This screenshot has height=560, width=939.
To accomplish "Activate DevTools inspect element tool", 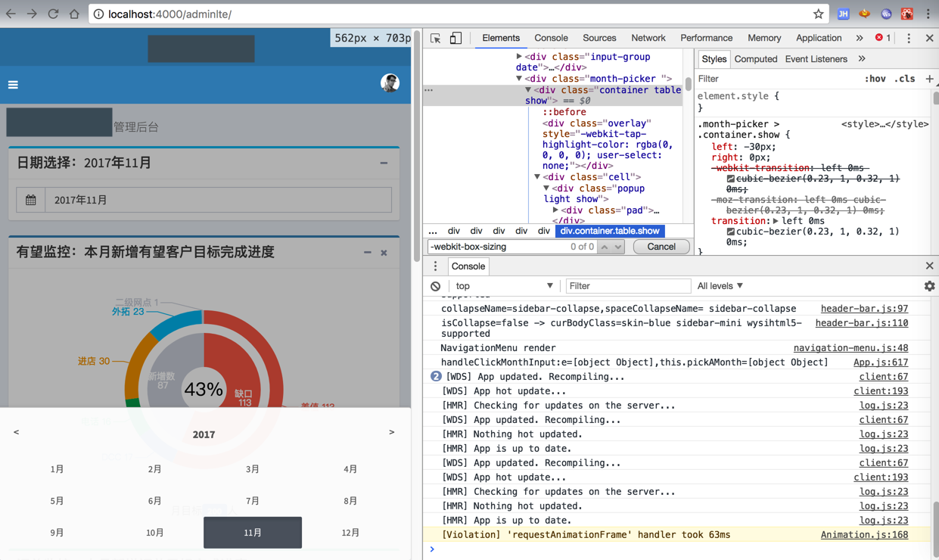I will tap(436, 38).
